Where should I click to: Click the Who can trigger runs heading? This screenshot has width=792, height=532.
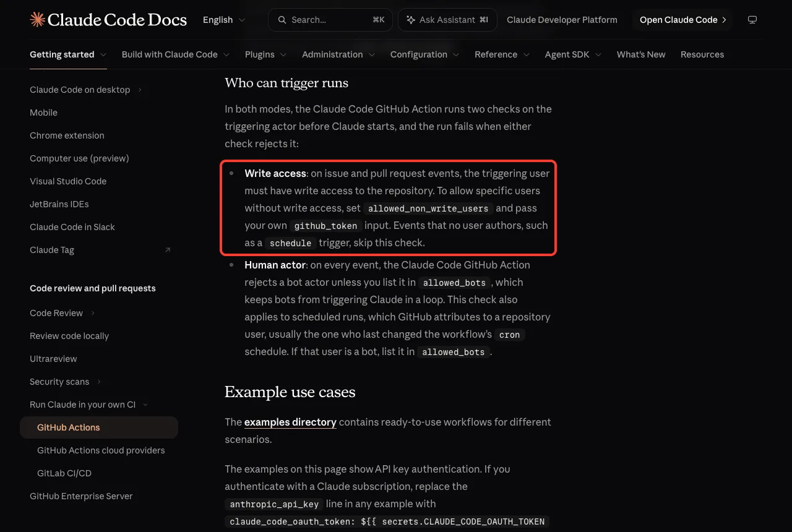[x=286, y=83]
